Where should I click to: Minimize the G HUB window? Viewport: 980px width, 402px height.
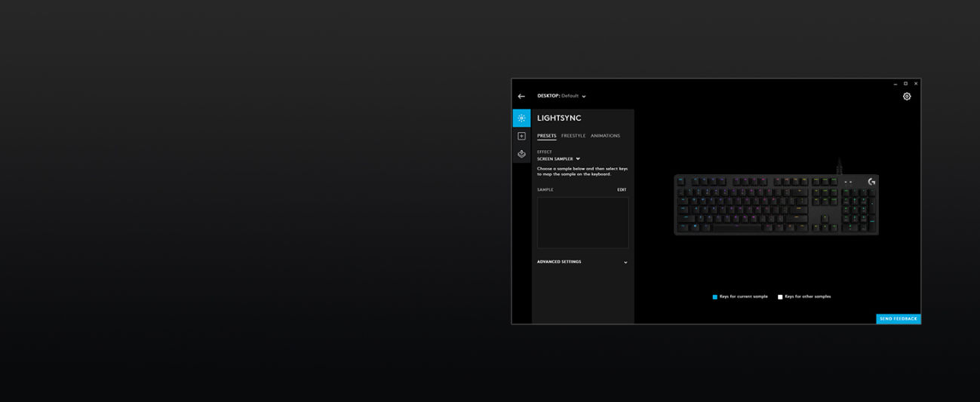pos(896,84)
